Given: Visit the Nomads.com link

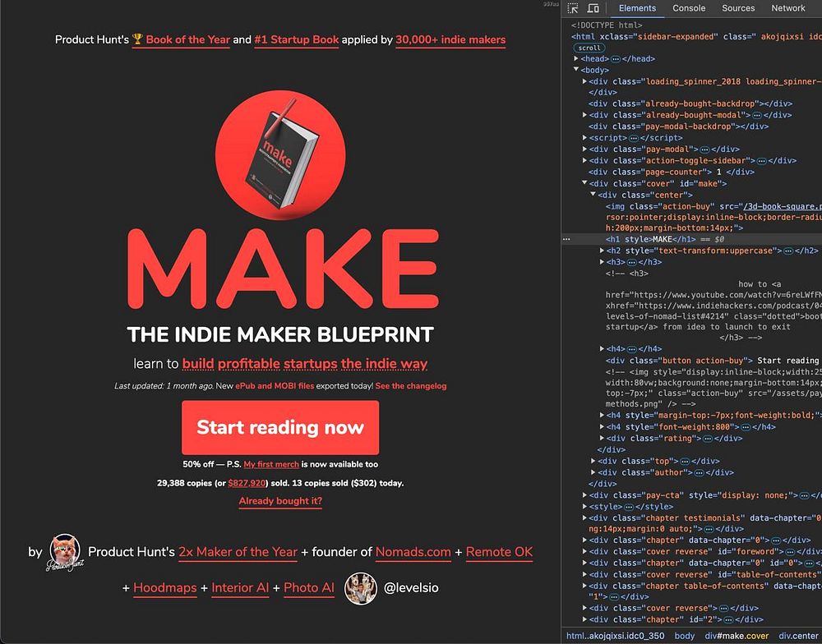Looking at the screenshot, I should (413, 552).
